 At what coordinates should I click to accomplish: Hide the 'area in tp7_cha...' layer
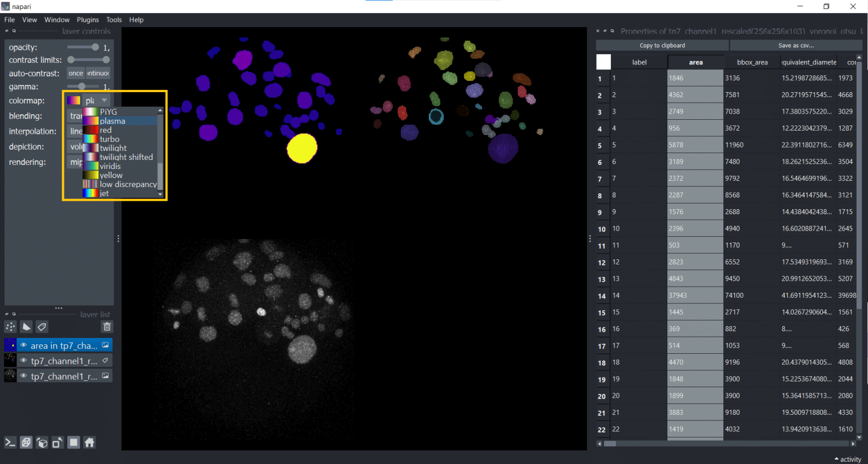point(24,345)
